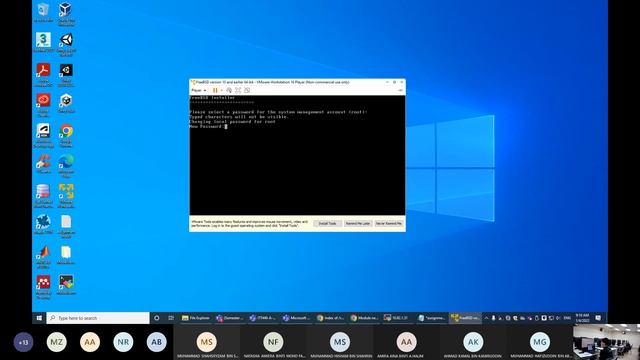This screenshot has width=640, height=360.
Task: Open the VMware Workstation desktop icon
Action: tap(66, 196)
